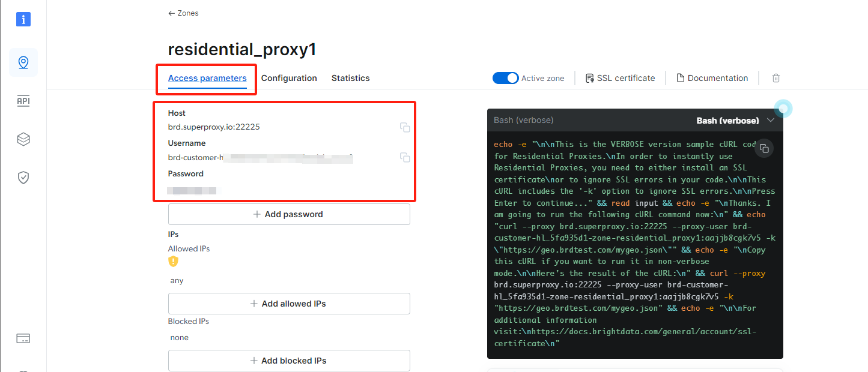868x372 pixels.
Task: Click the 'none' blocked IPs value
Action: click(180, 338)
